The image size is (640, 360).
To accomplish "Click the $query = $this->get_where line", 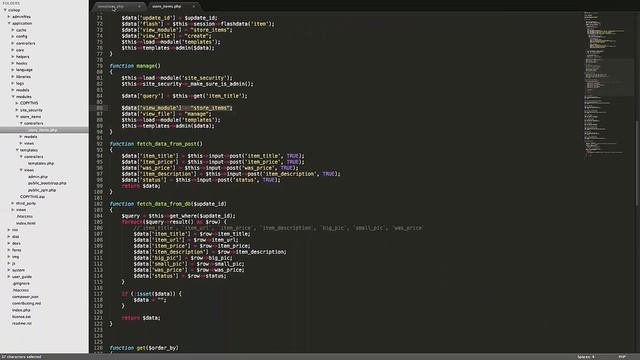I will coord(178,216).
